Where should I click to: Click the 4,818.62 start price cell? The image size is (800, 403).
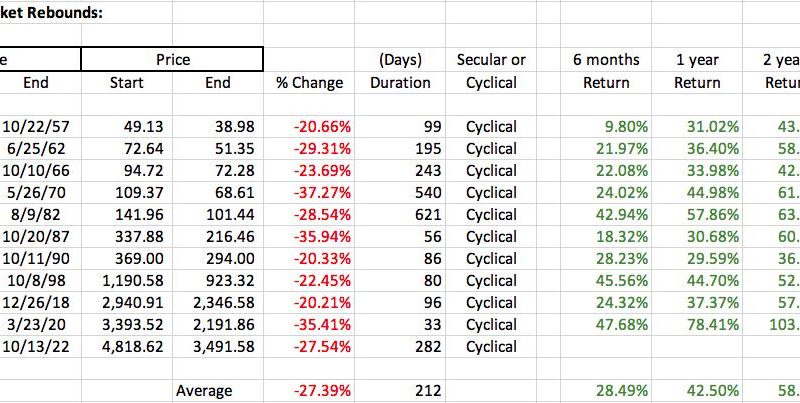127,347
